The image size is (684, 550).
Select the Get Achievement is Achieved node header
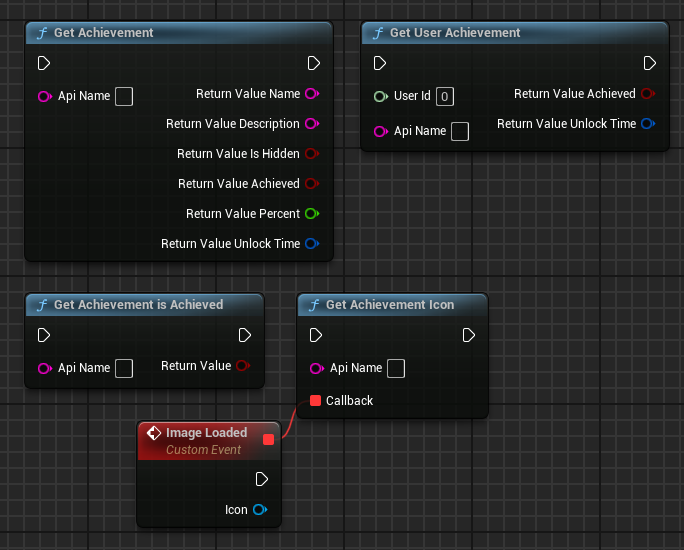click(138, 305)
